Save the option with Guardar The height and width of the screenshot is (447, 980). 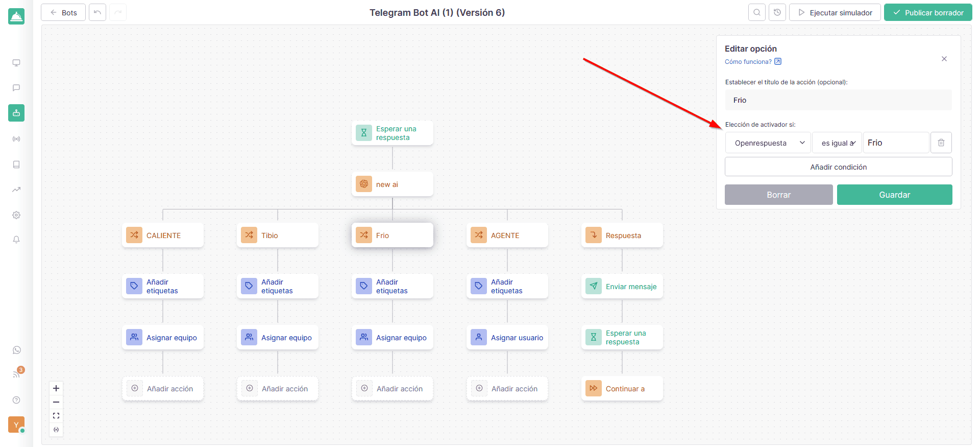pos(895,195)
